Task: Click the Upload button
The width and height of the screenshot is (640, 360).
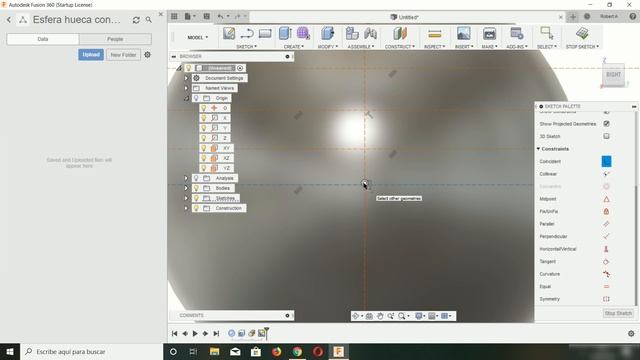Action: (x=91, y=55)
